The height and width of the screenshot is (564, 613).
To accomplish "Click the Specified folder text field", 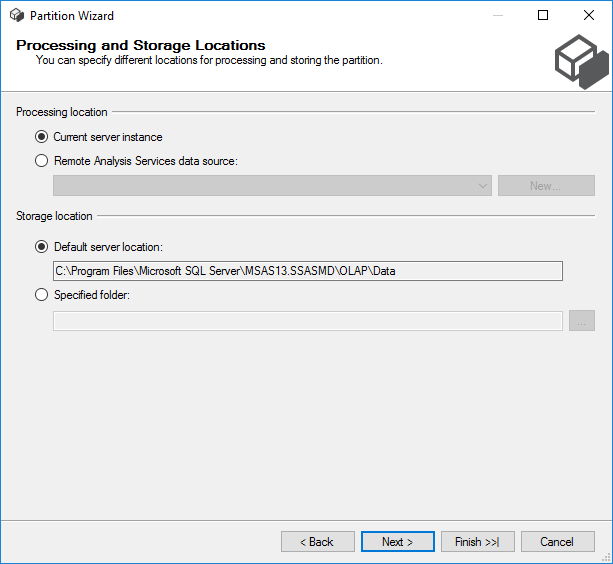I will (x=307, y=320).
